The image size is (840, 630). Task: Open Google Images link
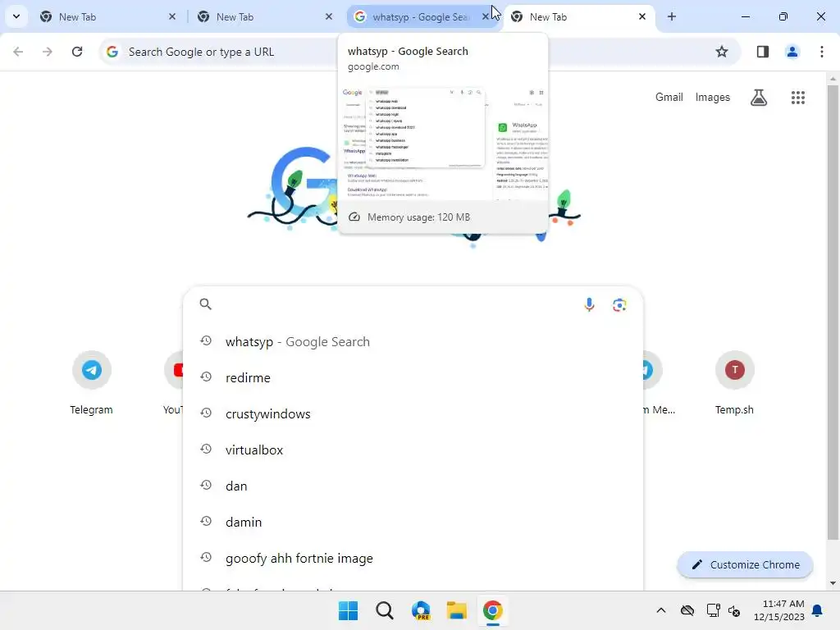[x=713, y=98]
